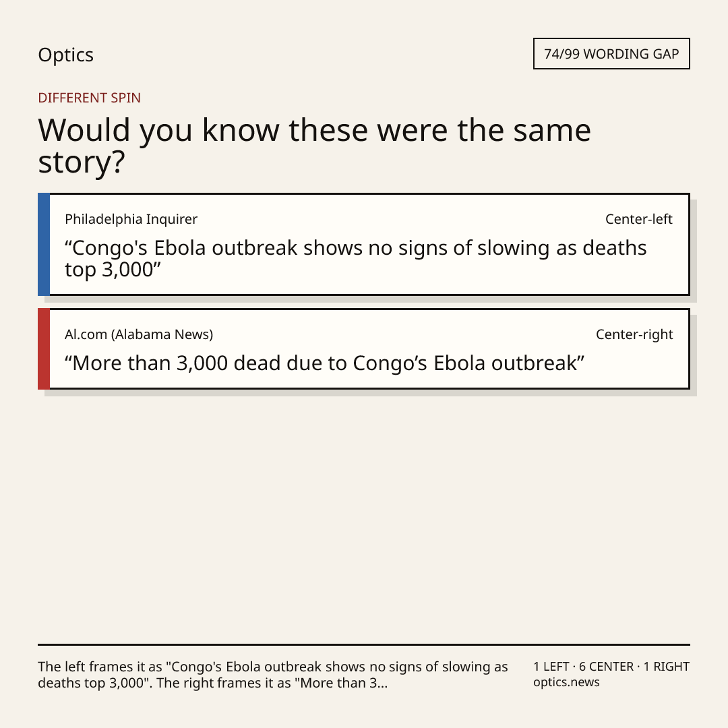The height and width of the screenshot is (728, 728).
Task: Click the red stripe on second card
Action: 44,348
